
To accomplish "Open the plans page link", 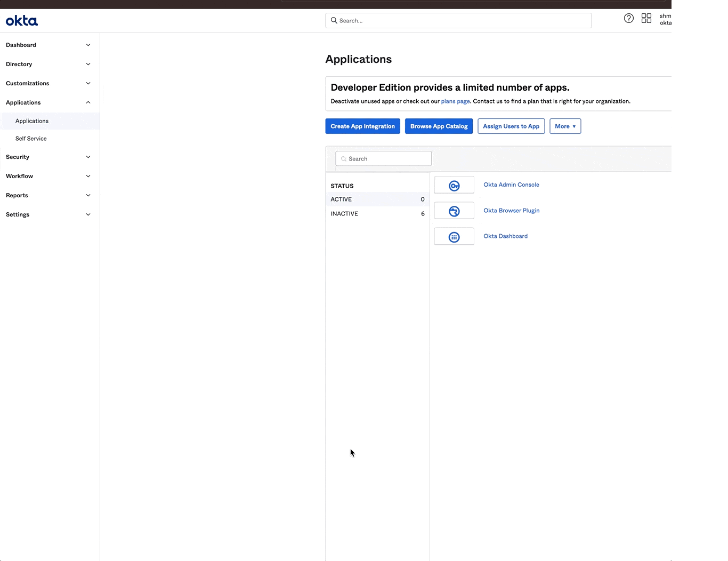I will pos(456,101).
